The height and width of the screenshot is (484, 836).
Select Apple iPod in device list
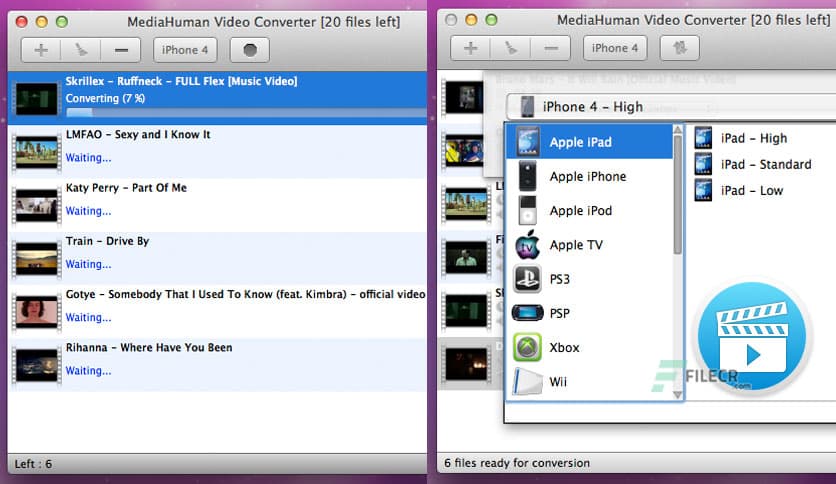point(589,211)
